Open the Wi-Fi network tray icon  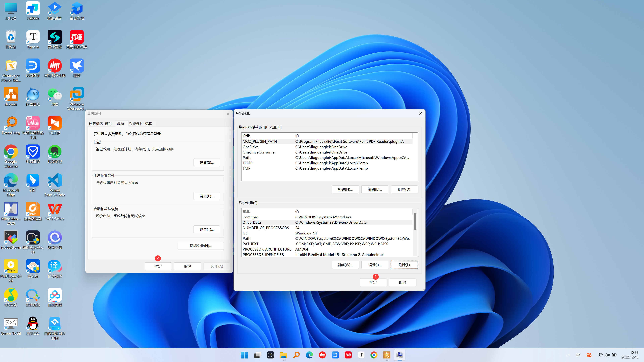pyautogui.click(x=600, y=355)
